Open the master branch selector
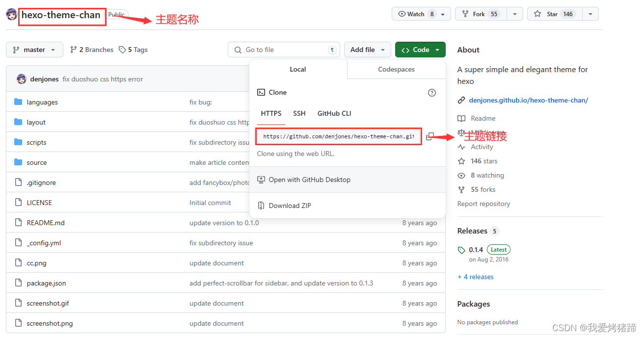The width and height of the screenshot is (644, 337). point(34,50)
